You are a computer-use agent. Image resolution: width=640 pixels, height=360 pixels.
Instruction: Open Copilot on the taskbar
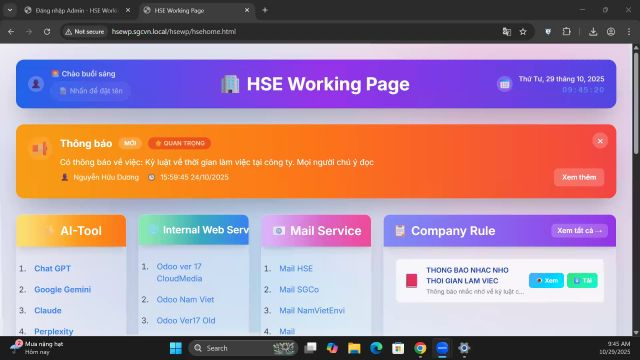point(332,348)
